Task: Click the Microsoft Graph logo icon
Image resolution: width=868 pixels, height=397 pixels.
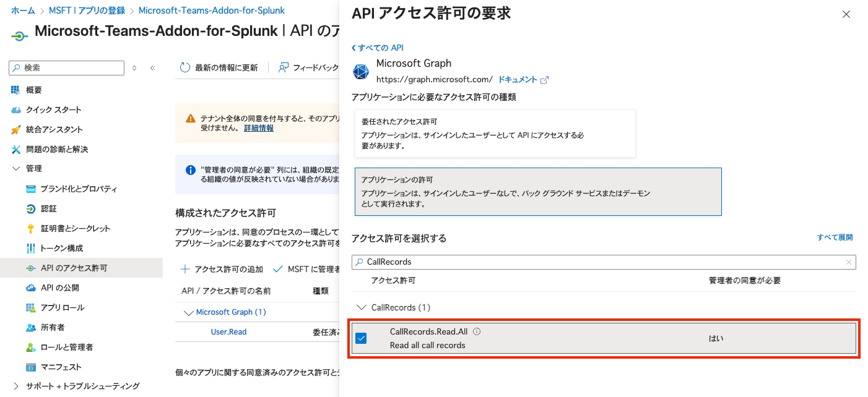Action: point(360,72)
